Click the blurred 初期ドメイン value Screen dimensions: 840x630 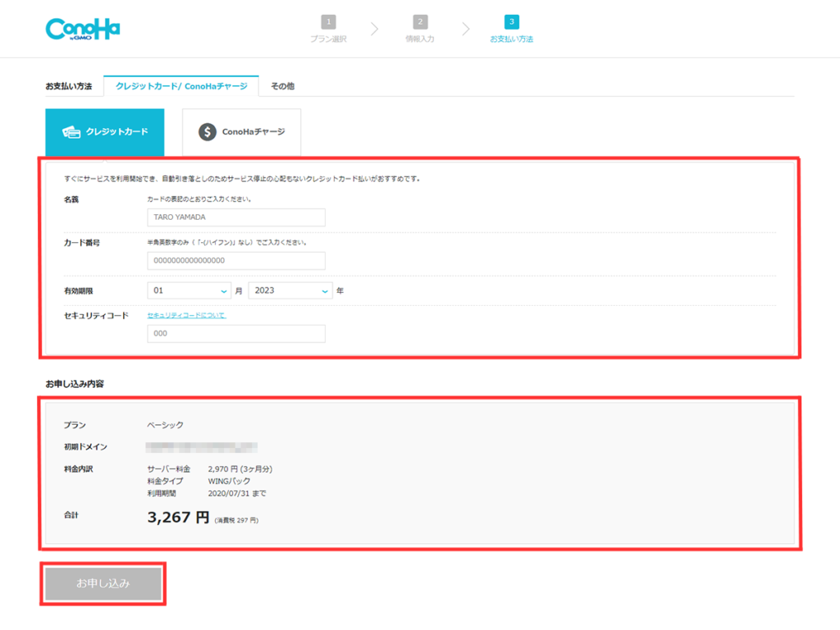coord(202,447)
